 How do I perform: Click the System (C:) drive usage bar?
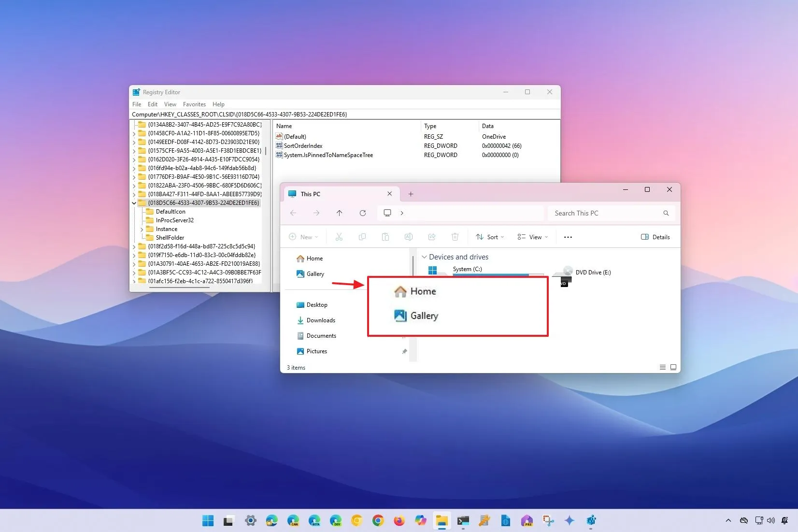(493, 275)
